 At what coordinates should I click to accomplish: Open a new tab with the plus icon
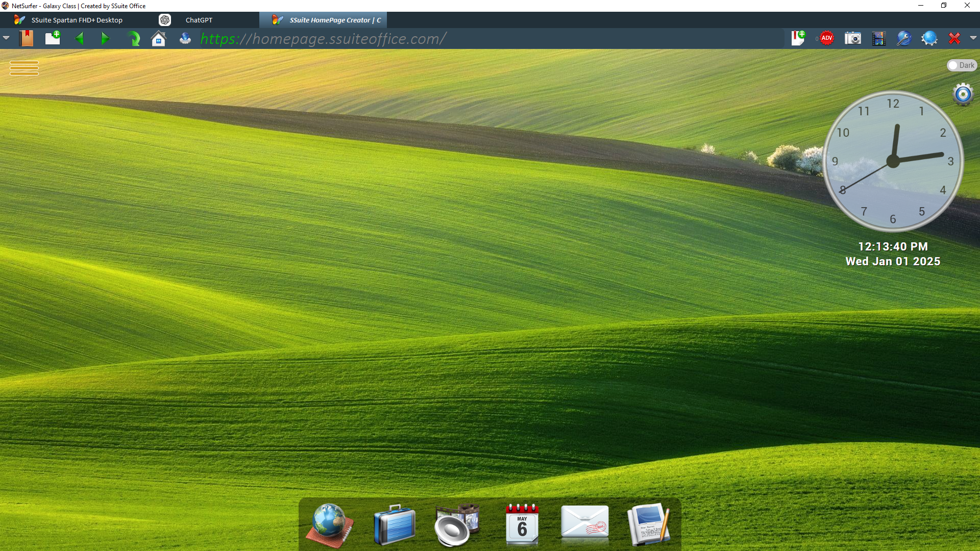pos(53,38)
